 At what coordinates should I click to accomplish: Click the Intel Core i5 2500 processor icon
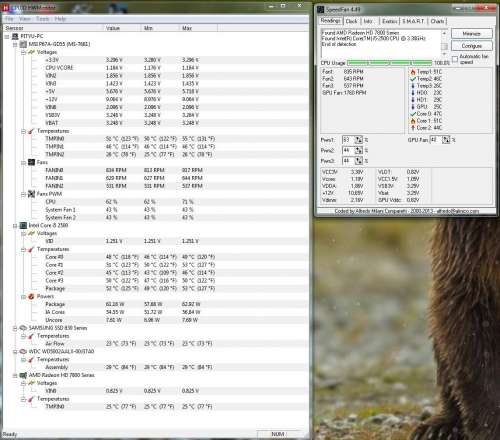(x=23, y=225)
